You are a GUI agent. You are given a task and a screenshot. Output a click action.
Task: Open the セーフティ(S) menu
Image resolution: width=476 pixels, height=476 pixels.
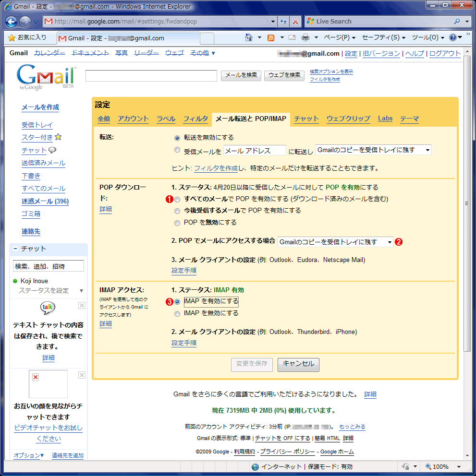384,37
